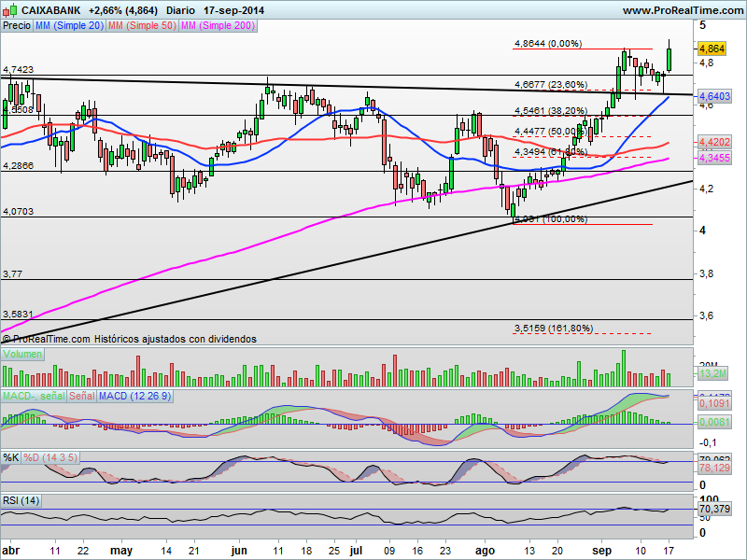Select the 3,5159 (161,80%) Fibonacci level label
Screen dimensions: 747x560
pyautogui.click(x=554, y=329)
